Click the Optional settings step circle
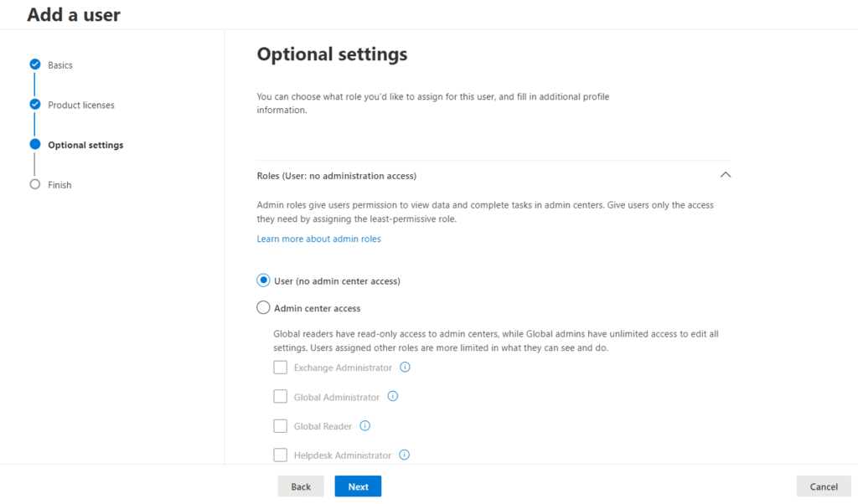Viewport: 858px width, 504px height. click(x=35, y=144)
